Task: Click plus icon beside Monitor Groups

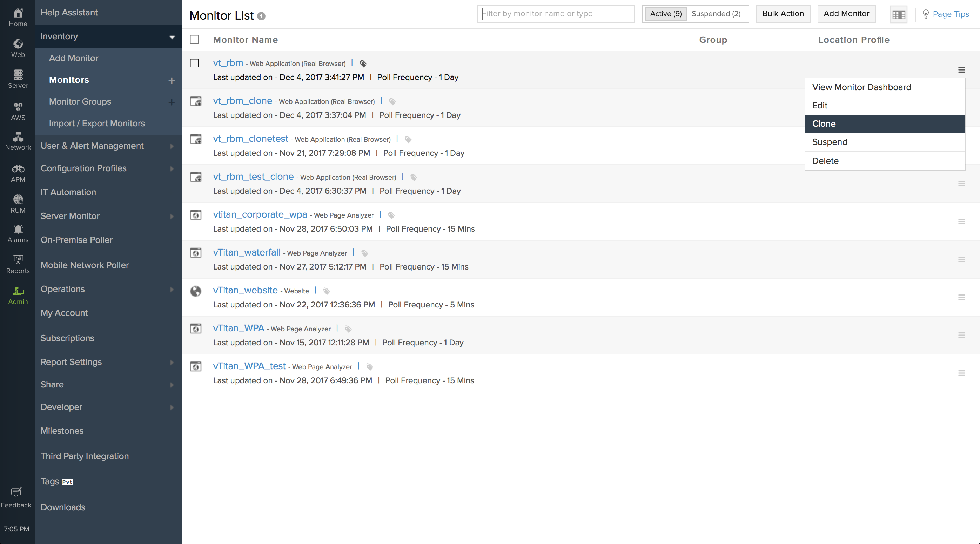Action: [172, 102]
